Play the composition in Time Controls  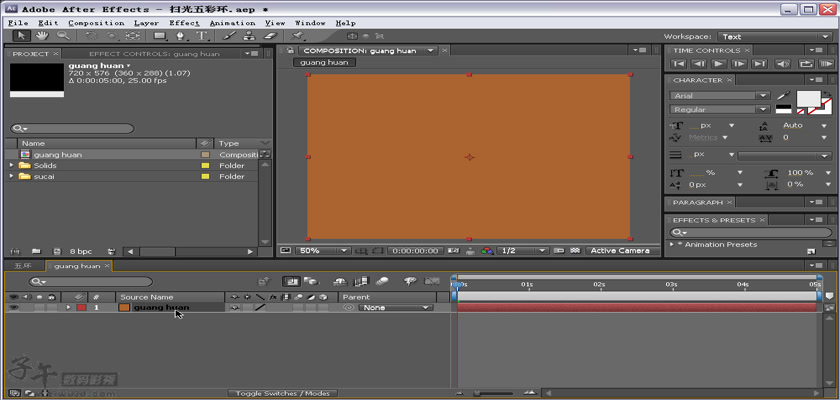[718, 64]
